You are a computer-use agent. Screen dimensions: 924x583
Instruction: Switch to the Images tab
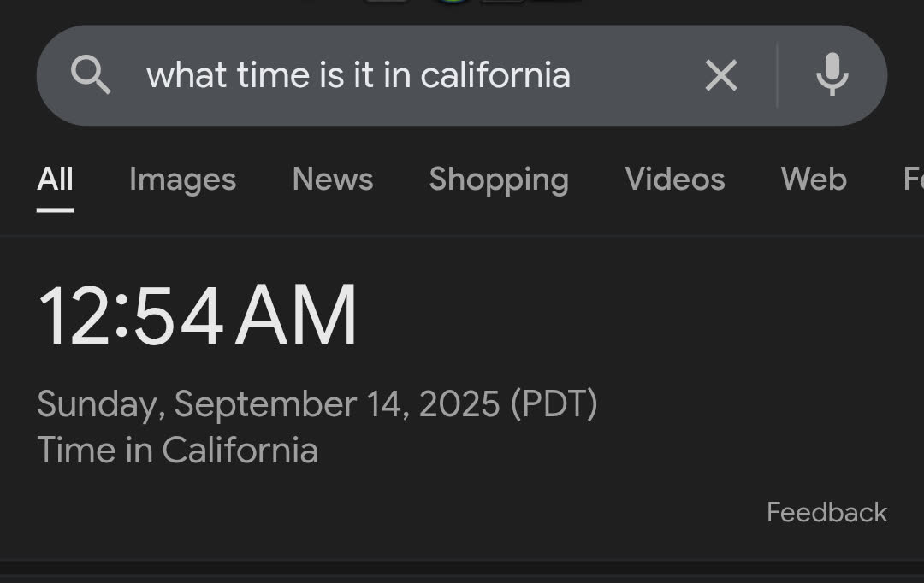183,179
